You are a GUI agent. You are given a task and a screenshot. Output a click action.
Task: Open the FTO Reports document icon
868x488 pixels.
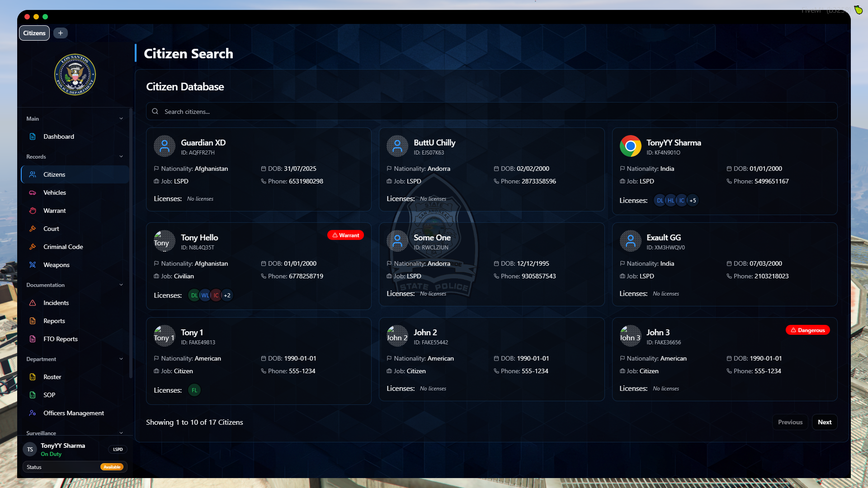point(33,339)
